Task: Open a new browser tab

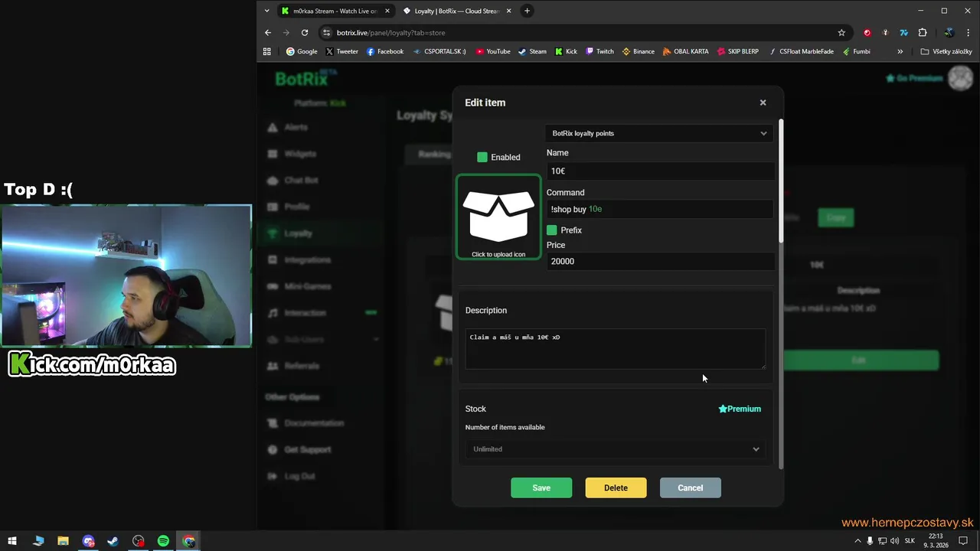Action: pos(527,11)
